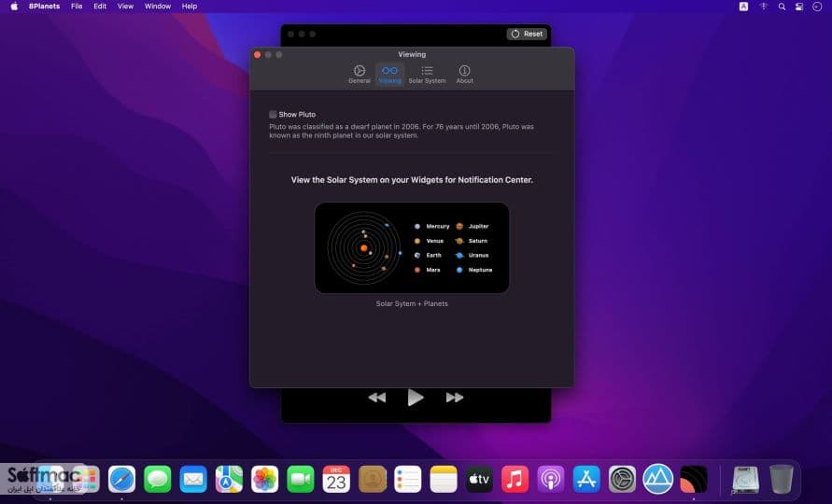The image size is (832, 504).
Task: Enable the Show Pluto checkbox
Action: click(x=273, y=114)
